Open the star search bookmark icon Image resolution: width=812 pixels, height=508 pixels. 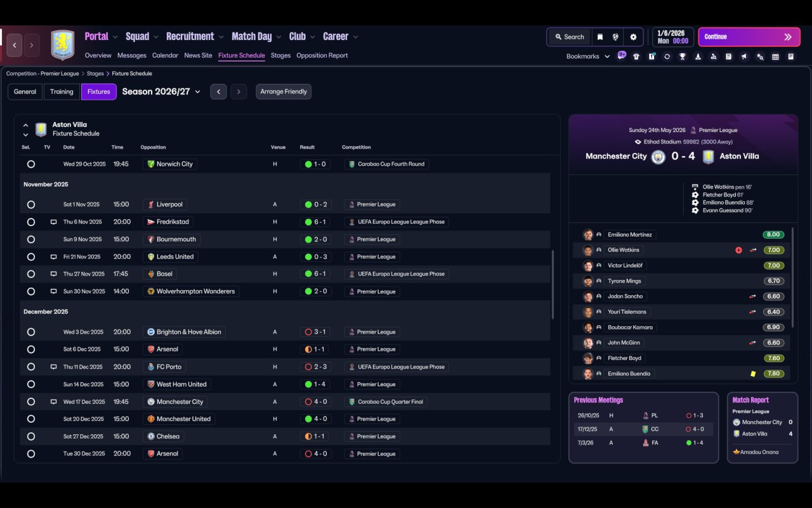[760, 57]
